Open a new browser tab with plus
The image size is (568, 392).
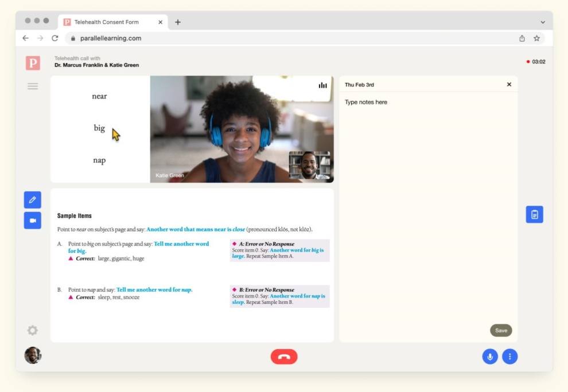coord(178,22)
